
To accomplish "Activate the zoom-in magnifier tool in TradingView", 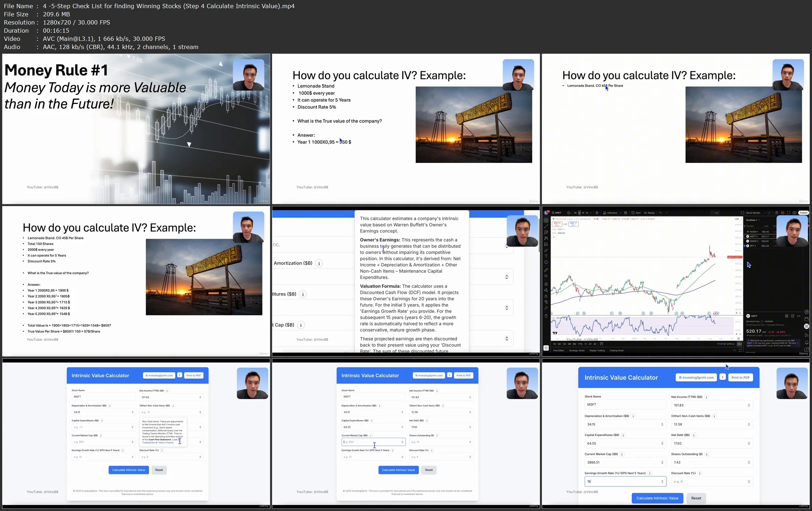I will pos(546,276).
